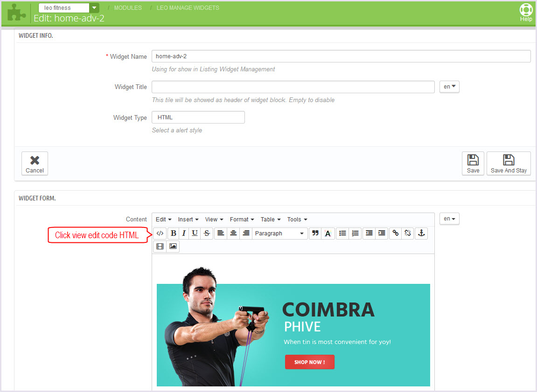This screenshot has width=537, height=392.
Task: Click the puzzle-piece modules icon
Action: tap(16, 13)
